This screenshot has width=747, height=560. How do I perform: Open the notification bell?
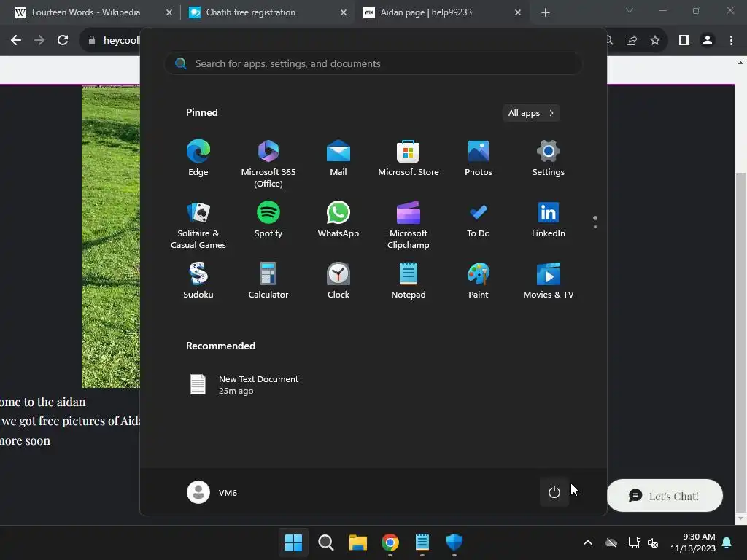point(727,542)
